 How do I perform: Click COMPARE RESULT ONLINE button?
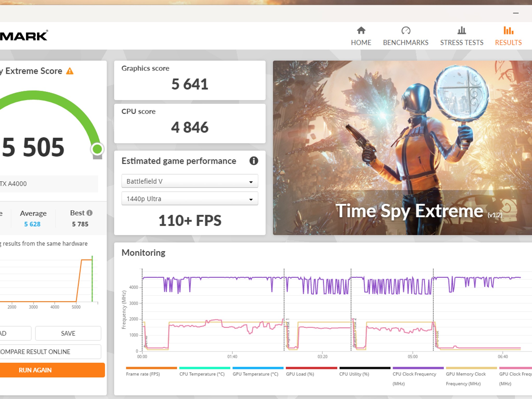click(50, 352)
